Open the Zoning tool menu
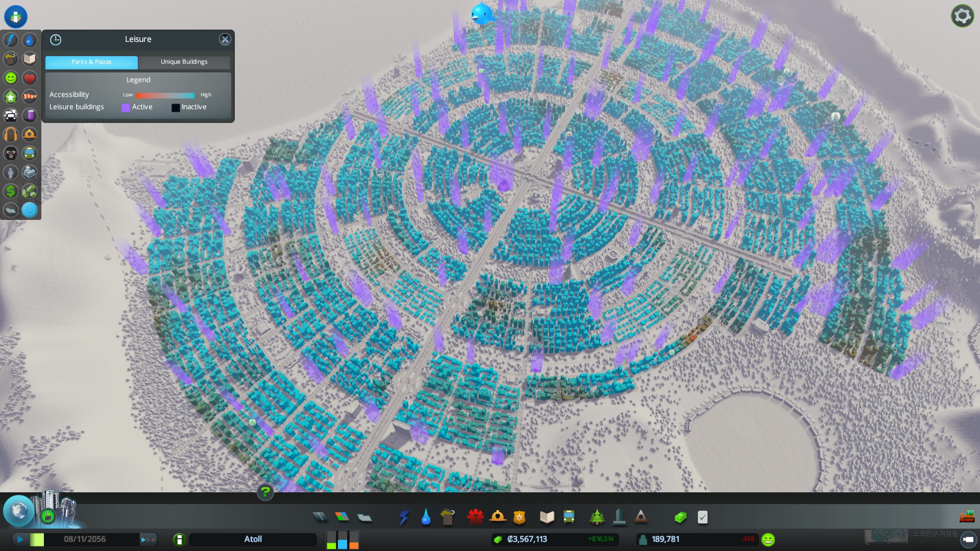 (342, 517)
